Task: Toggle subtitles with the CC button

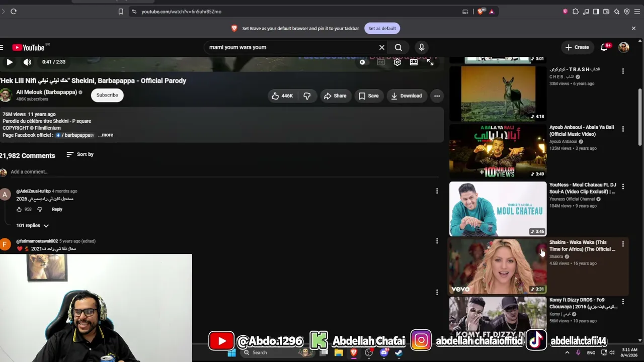Action: 381,62
